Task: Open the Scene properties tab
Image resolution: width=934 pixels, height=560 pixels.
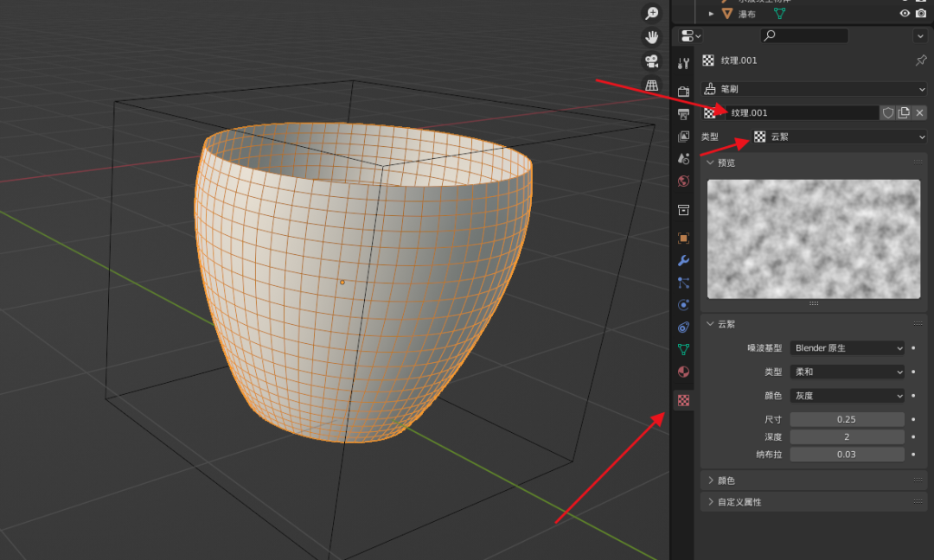Action: (683, 158)
